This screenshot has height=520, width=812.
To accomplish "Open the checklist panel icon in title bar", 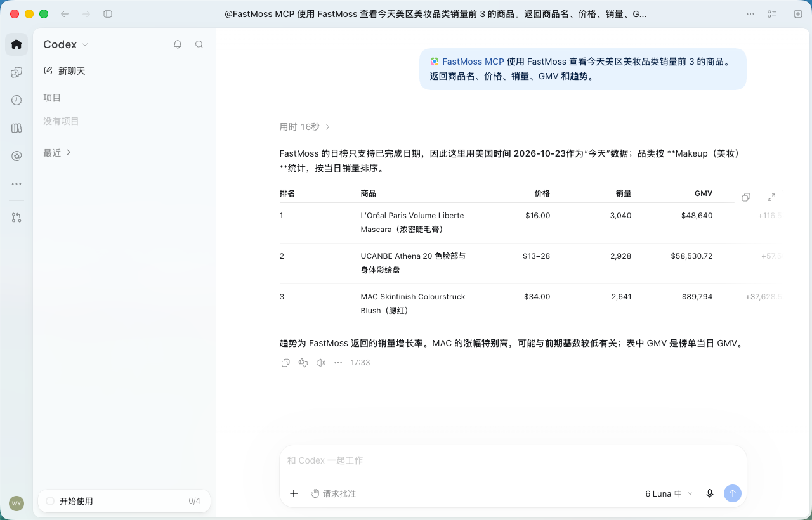I will click(772, 14).
